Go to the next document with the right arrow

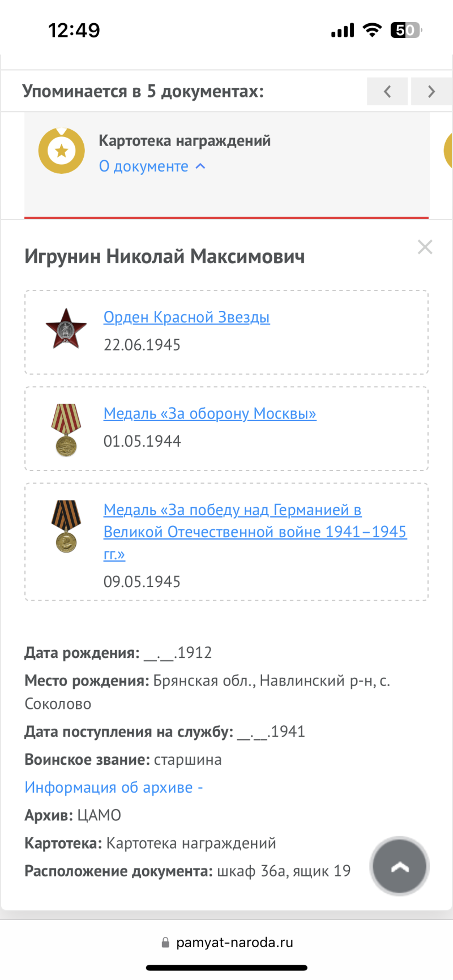tap(431, 91)
